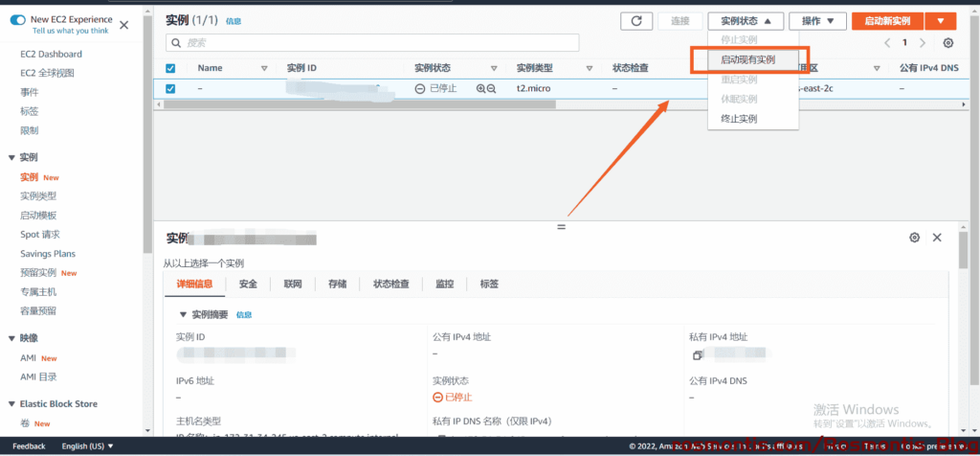The width and height of the screenshot is (980, 456).
Task: Open 限制 in the sidebar
Action: coord(29,130)
